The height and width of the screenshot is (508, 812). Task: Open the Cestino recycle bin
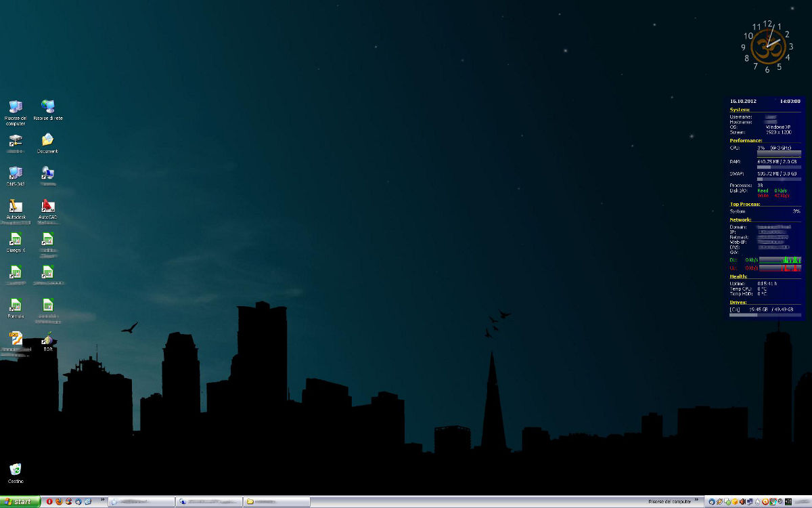[15, 470]
